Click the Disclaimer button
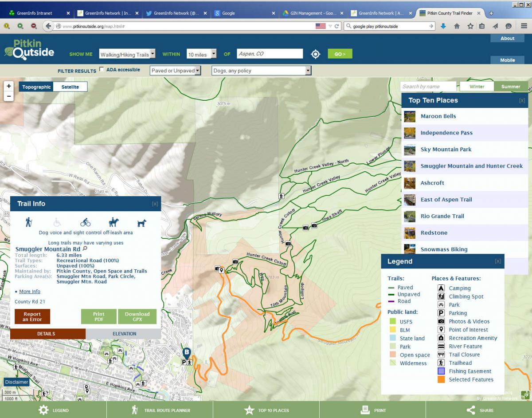This screenshot has height=418, width=532. 17,382
